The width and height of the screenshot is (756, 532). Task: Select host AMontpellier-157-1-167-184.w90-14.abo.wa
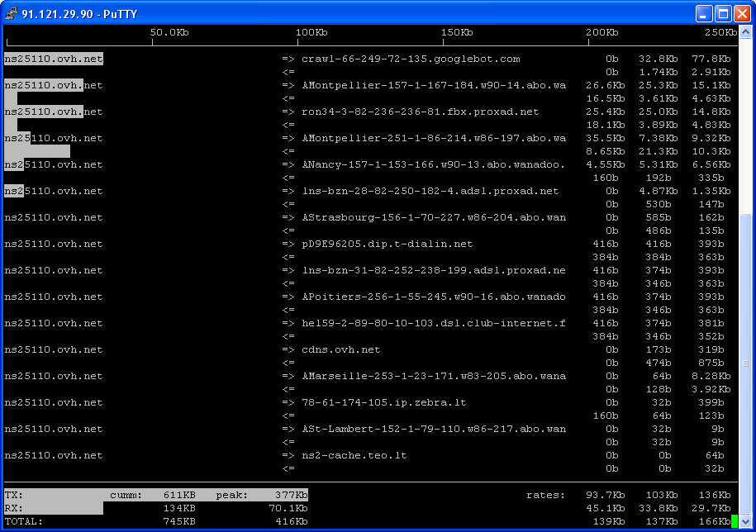tap(434, 85)
